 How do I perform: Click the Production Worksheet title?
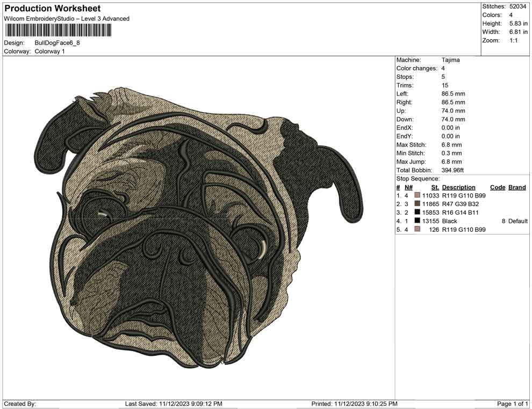point(53,9)
